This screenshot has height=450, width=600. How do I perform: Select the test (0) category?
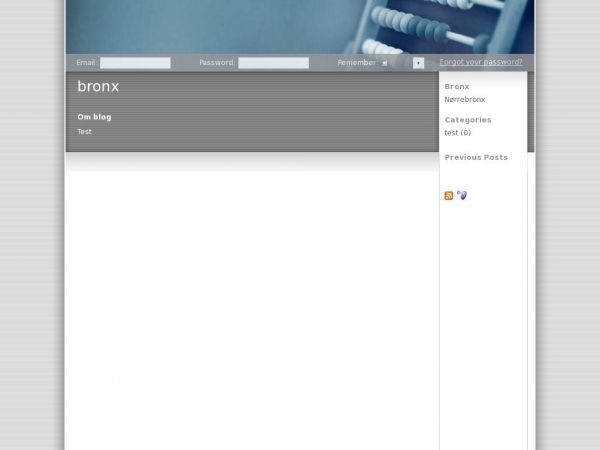458,133
